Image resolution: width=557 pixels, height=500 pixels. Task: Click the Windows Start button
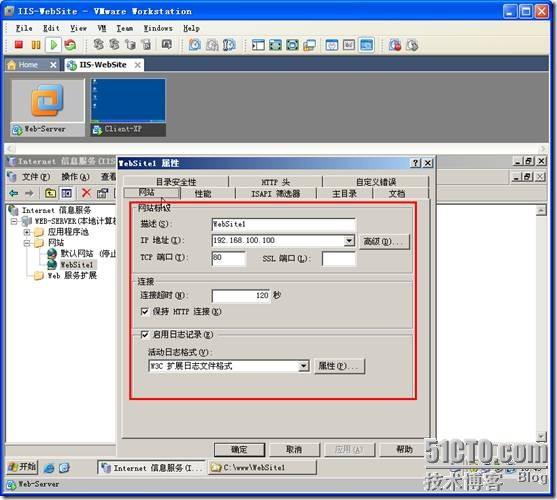tap(22, 467)
